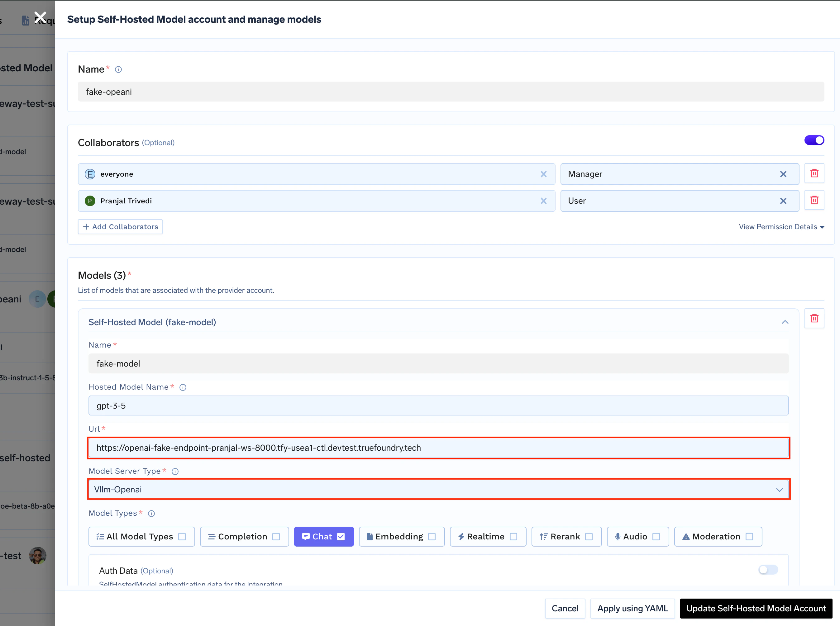This screenshot has height=626, width=840.
Task: Remove collaborator Pranjal Trivedi
Action: click(x=544, y=201)
